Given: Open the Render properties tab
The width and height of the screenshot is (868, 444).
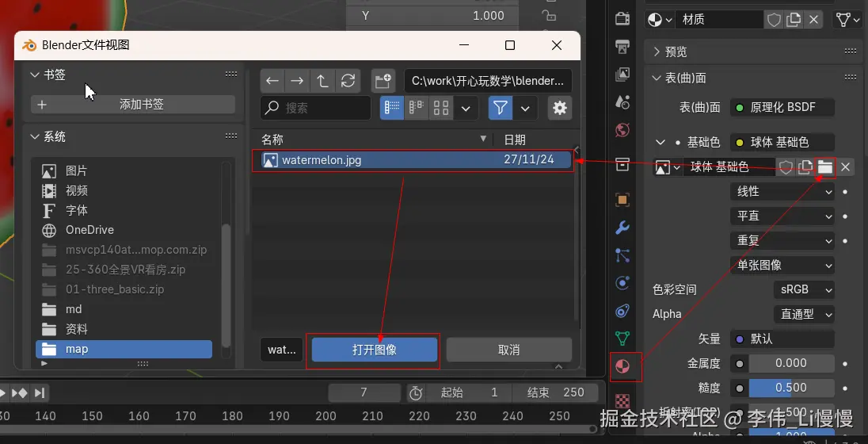Looking at the screenshot, I should tap(622, 18).
